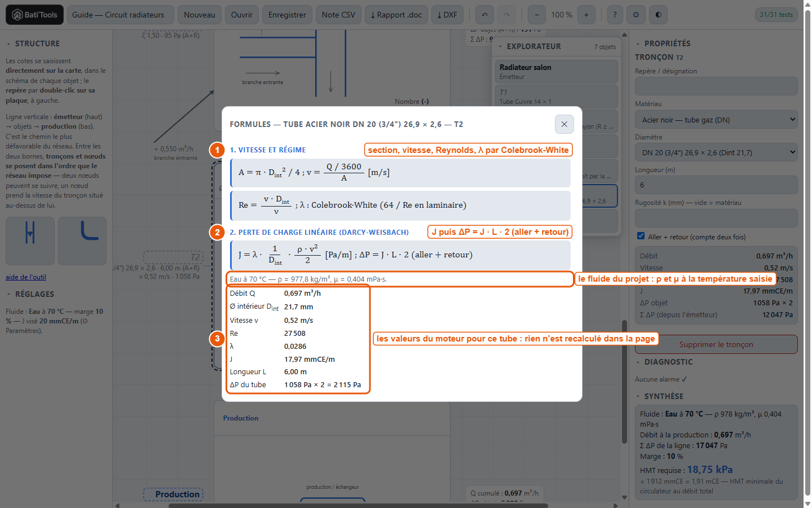Open help with the question mark icon
Image resolution: width=812 pixels, height=508 pixels.
click(615, 15)
